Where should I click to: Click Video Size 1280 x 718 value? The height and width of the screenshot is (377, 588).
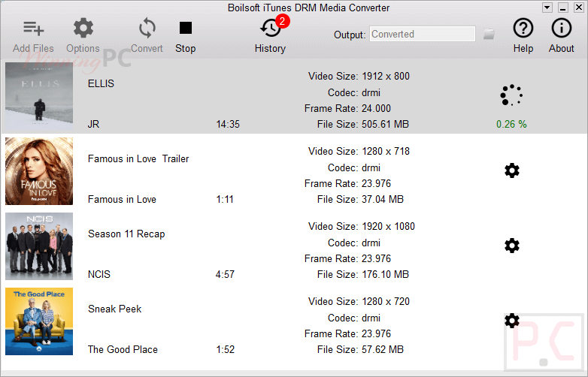(x=386, y=151)
